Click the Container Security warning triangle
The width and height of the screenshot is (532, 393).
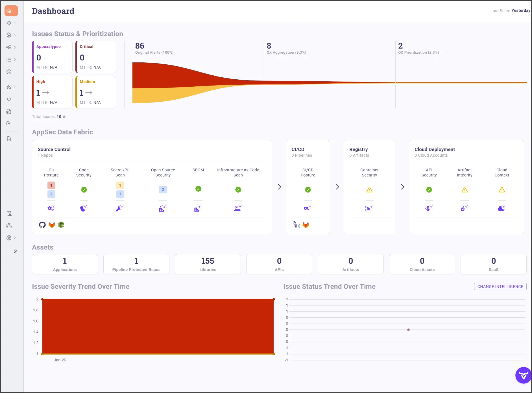(x=369, y=189)
